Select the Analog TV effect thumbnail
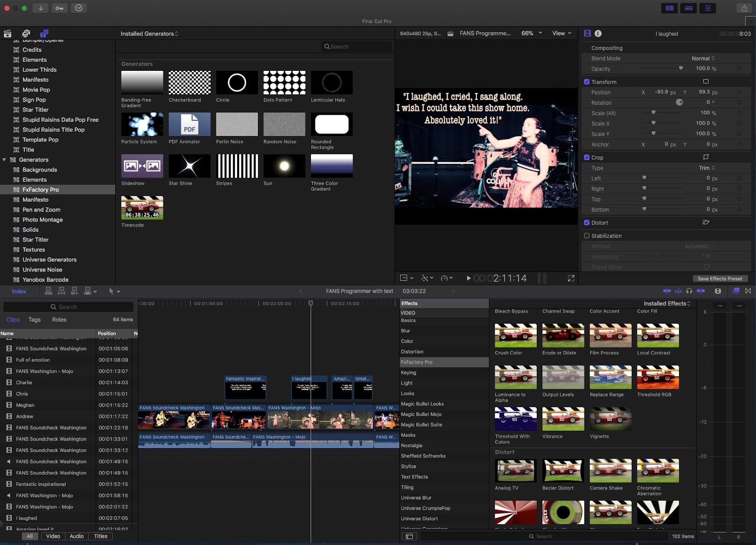 (x=515, y=470)
